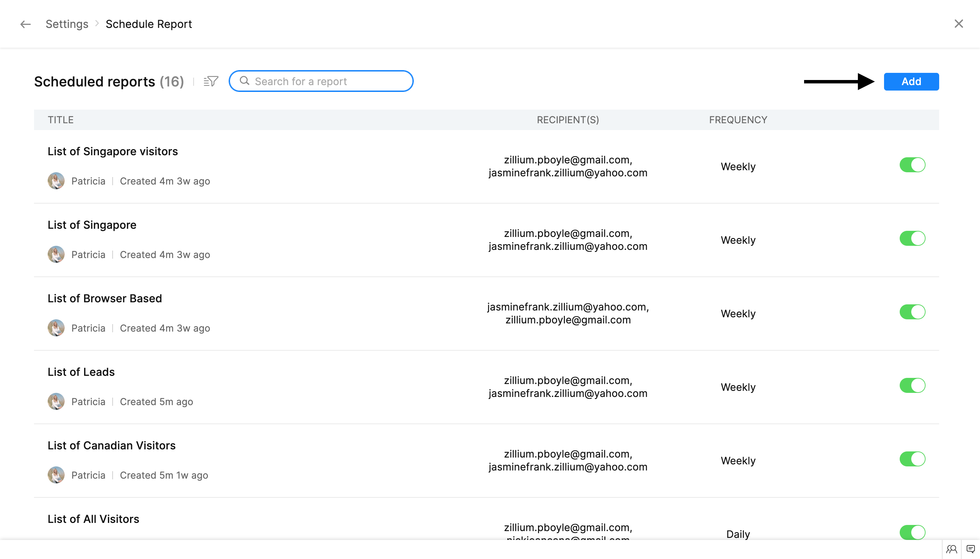980x559 pixels.
Task: Click Patricia's avatar under List of Singapore visitors
Action: pos(56,181)
